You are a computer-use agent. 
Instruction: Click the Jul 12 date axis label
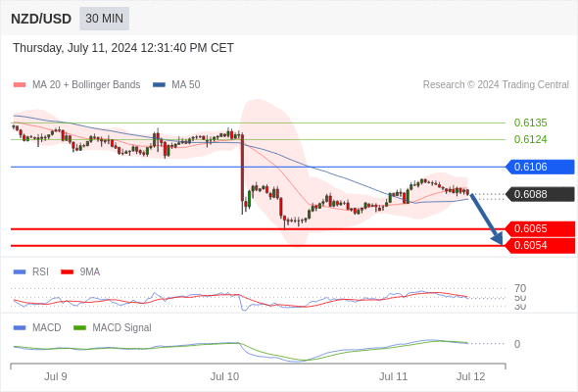(x=471, y=376)
